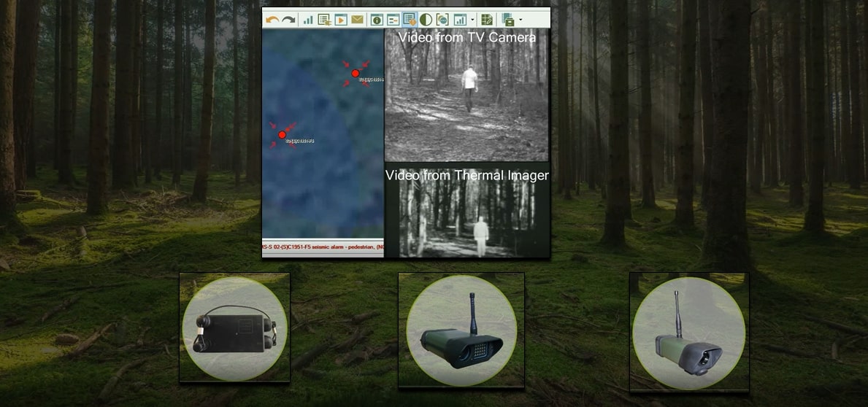This screenshot has width=868, height=407.
Task: Click the orange undo arrow
Action: coord(272,20)
